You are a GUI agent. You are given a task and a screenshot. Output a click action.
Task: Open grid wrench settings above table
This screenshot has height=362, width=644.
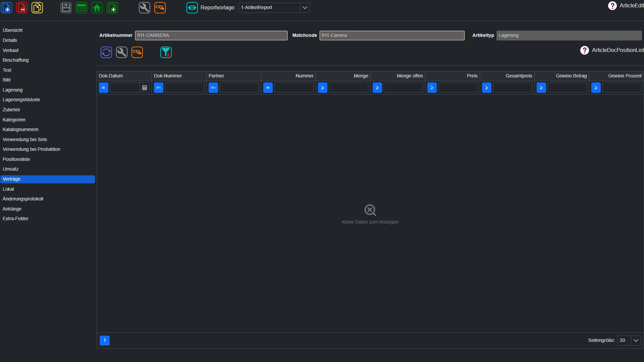122,52
